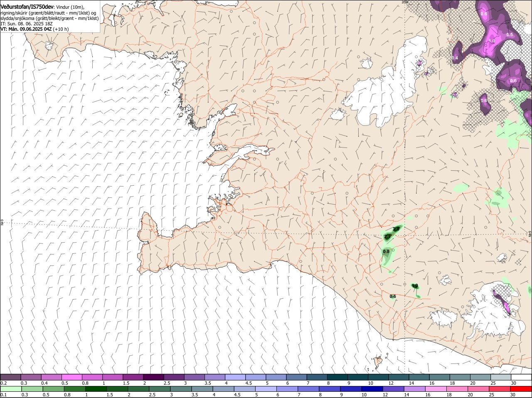The height and width of the screenshot is (398, 532).
Task: Pick the lower-row swatch between 4.5 and 5
Action: pyautogui.click(x=245, y=389)
